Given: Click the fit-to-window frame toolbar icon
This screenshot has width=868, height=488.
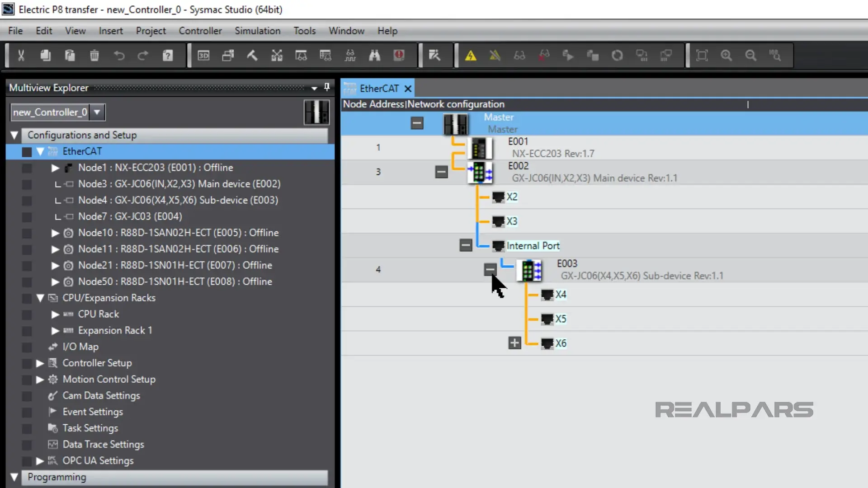Looking at the screenshot, I should coord(702,56).
